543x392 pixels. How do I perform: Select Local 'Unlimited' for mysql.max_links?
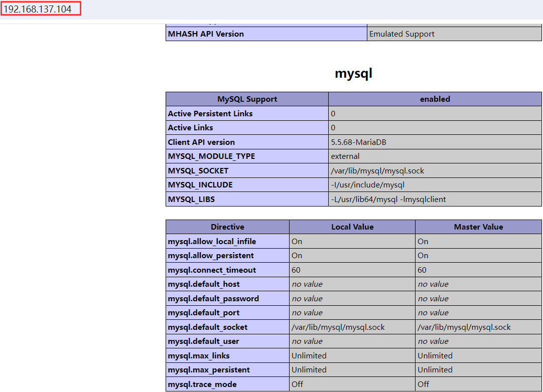[352, 356]
